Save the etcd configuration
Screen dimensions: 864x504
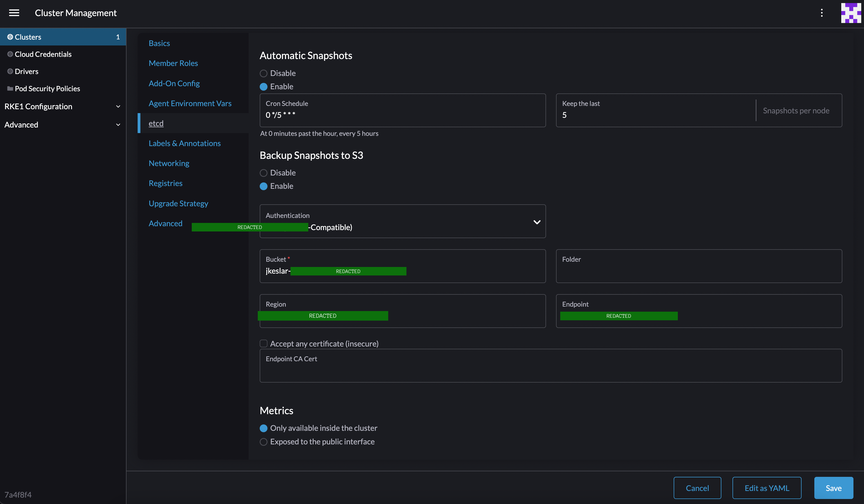click(833, 488)
